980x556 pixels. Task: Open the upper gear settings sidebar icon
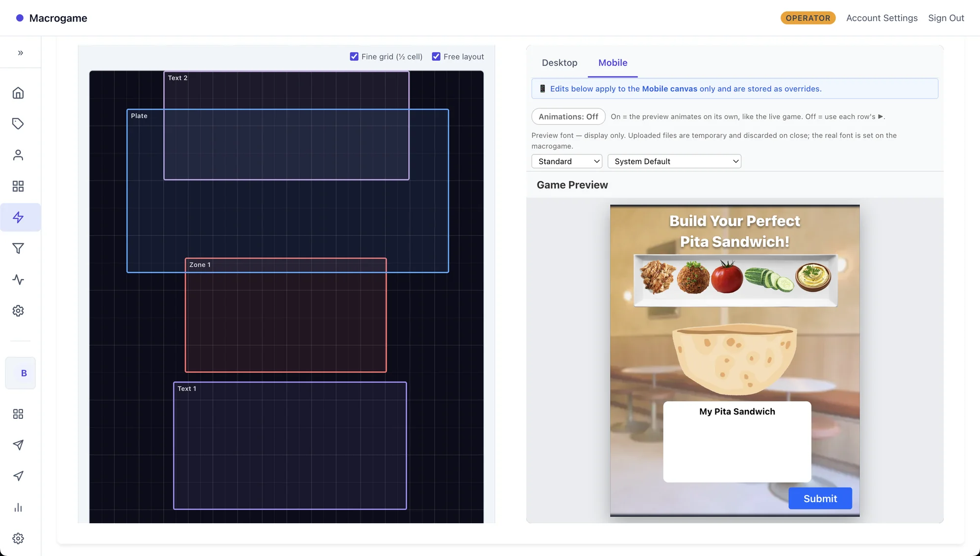tap(18, 311)
